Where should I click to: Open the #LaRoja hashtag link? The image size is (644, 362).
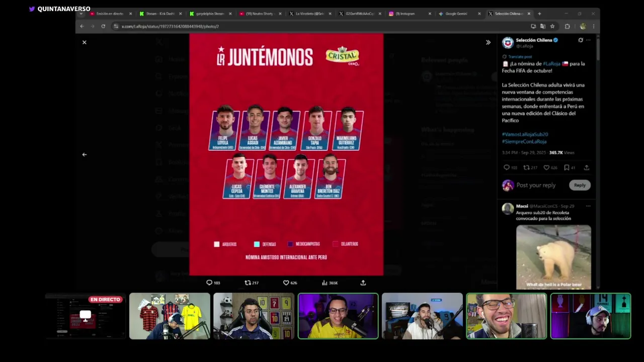pos(551,64)
